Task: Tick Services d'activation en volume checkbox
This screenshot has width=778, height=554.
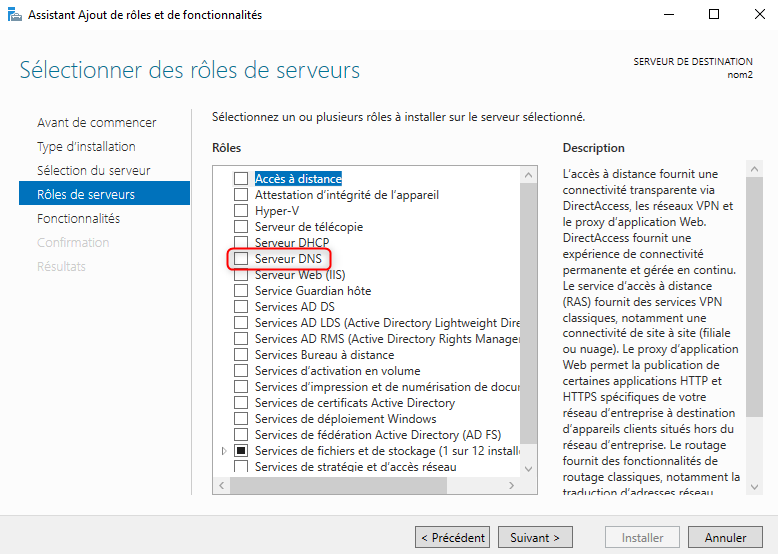Action: click(241, 370)
